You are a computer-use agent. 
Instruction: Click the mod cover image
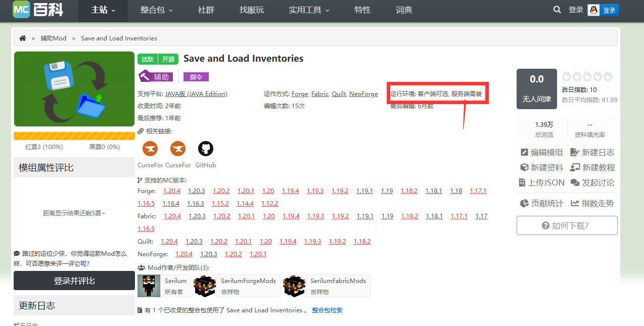(x=74, y=89)
